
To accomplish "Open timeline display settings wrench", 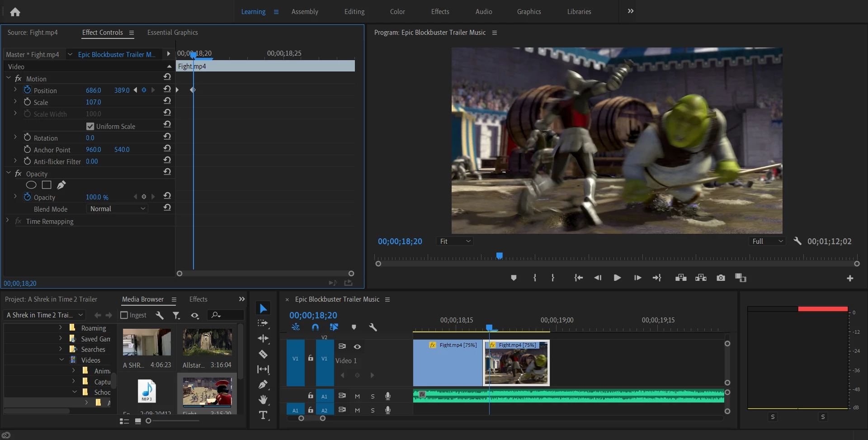I will click(x=373, y=327).
